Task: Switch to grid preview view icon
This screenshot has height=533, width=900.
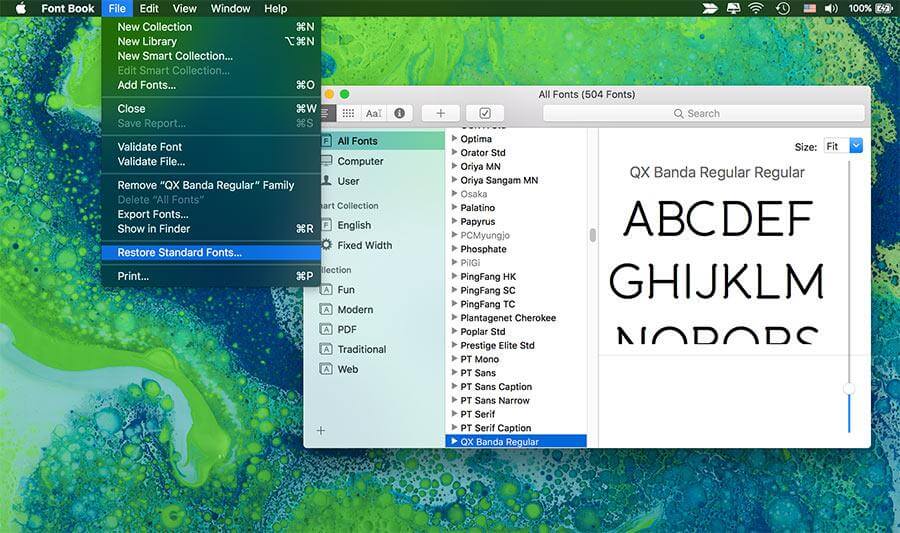Action: point(348,113)
